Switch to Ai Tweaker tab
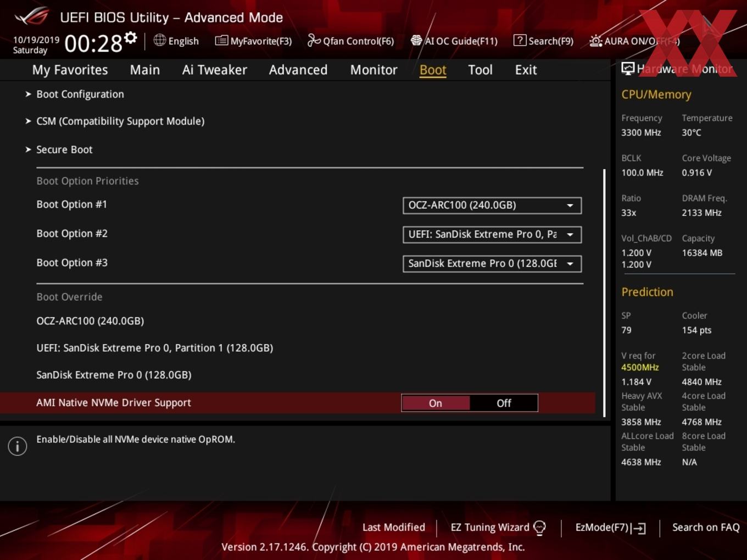 (x=215, y=70)
